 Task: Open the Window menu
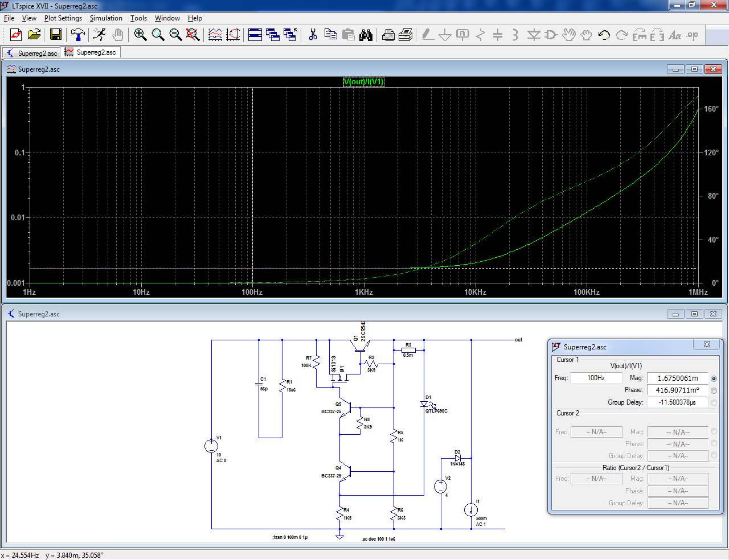pyautogui.click(x=167, y=18)
